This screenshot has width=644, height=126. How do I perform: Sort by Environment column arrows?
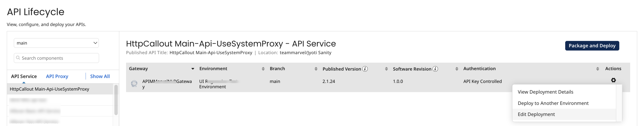click(x=263, y=69)
